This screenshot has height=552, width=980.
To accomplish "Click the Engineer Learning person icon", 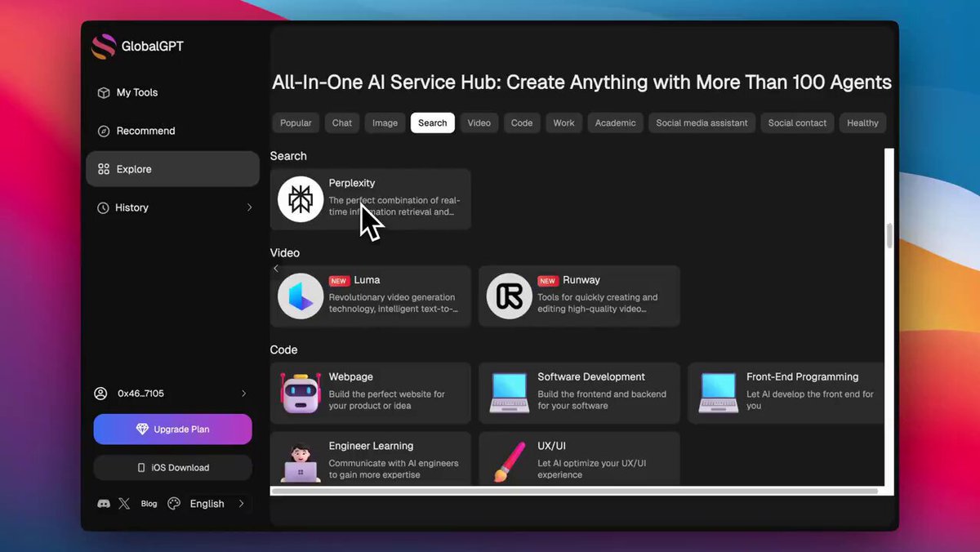I will 301,462.
